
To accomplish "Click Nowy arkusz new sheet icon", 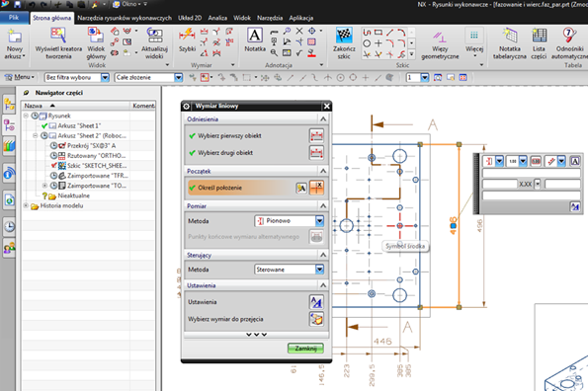I will [15, 36].
